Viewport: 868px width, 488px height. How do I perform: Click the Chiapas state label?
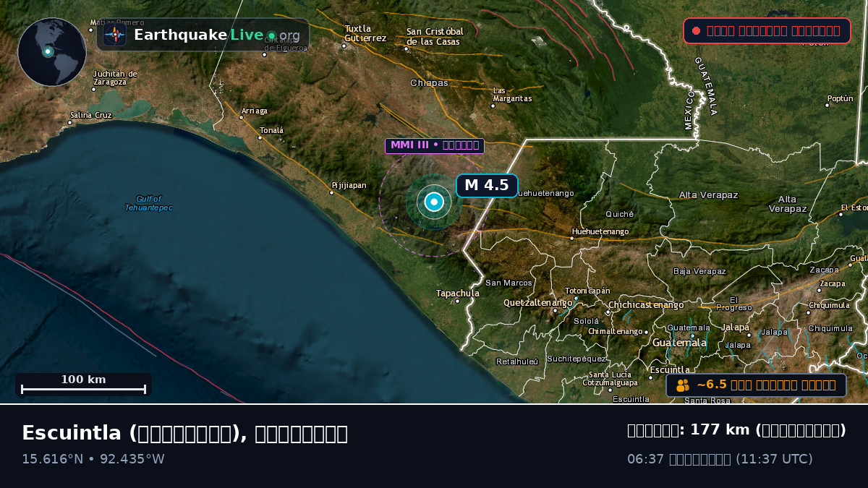click(430, 83)
